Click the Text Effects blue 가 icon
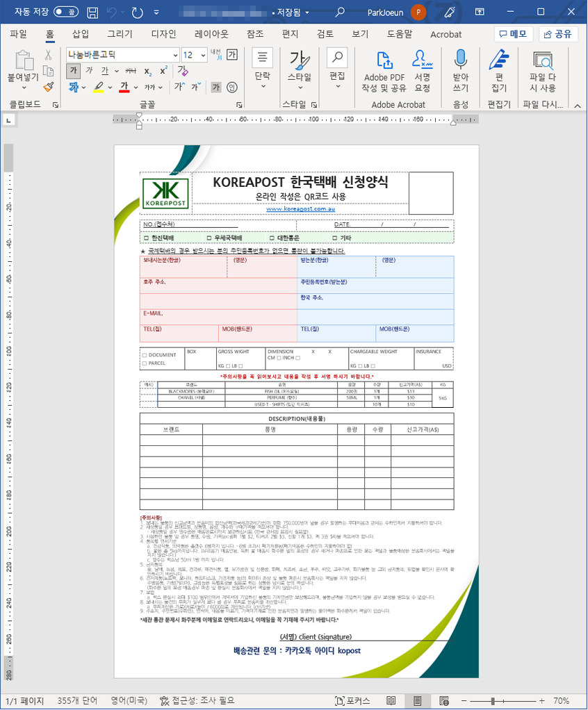The height and width of the screenshot is (710, 588). tap(74, 87)
